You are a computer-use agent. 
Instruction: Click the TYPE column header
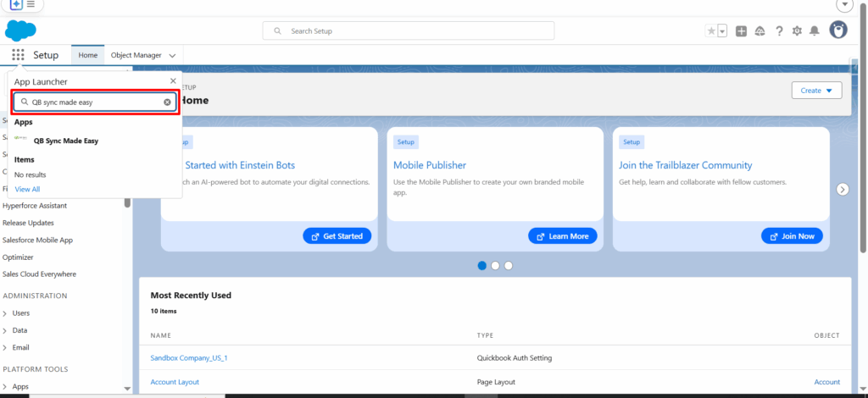(485, 335)
